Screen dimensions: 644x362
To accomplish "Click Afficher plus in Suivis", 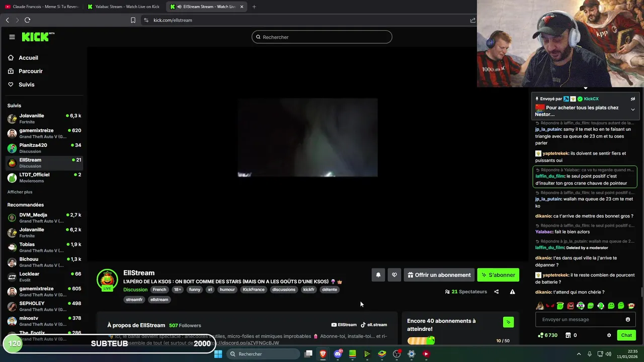I will click(20, 192).
